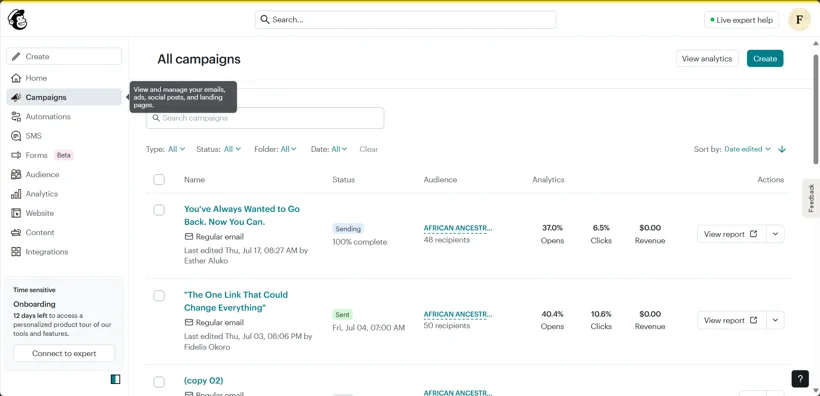
Task: Open Automations in the sidebar
Action: [x=64, y=117]
